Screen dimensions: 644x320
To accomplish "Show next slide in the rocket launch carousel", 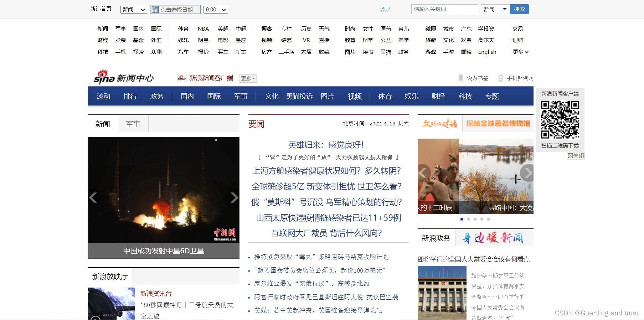I will [x=234, y=197].
